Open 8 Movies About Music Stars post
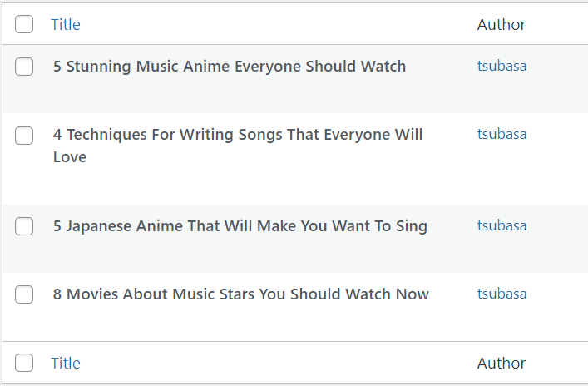The image size is (588, 386). 241,294
